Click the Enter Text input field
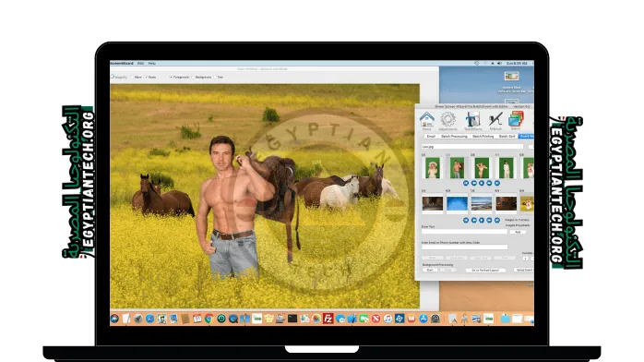 [464, 232]
